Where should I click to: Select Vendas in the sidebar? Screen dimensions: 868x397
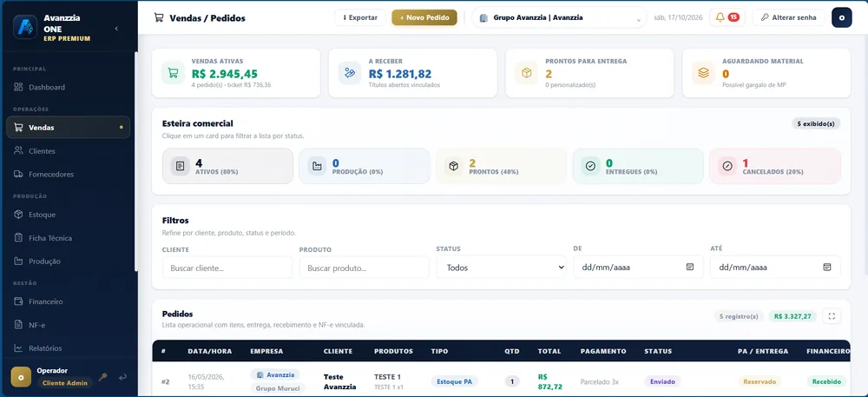pos(68,128)
